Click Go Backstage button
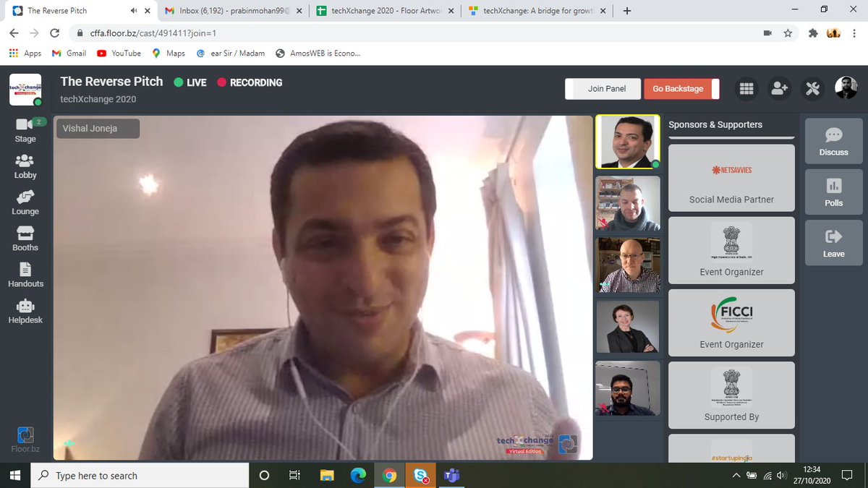The image size is (868, 488). 681,88
